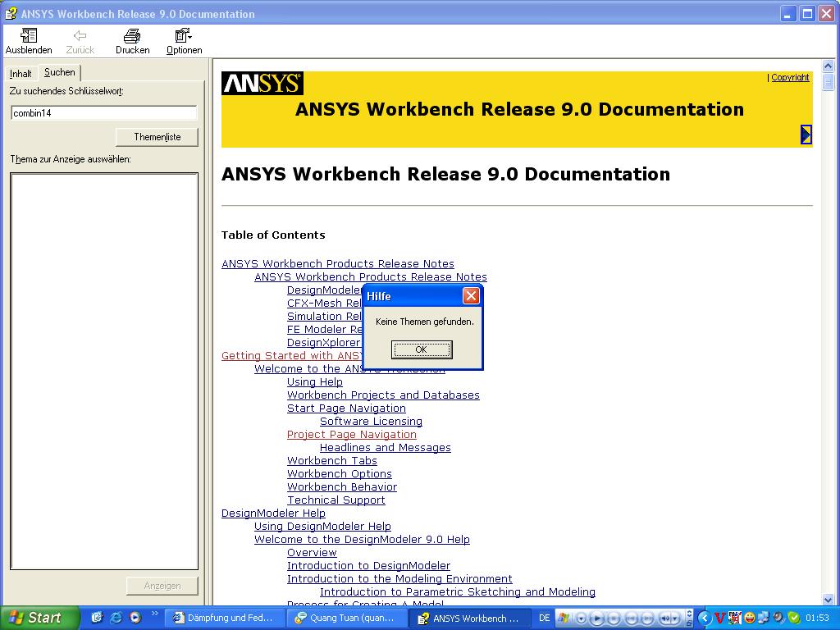Click the Ausblenden toolbar icon
The height and width of the screenshot is (630, 840).
(x=29, y=35)
